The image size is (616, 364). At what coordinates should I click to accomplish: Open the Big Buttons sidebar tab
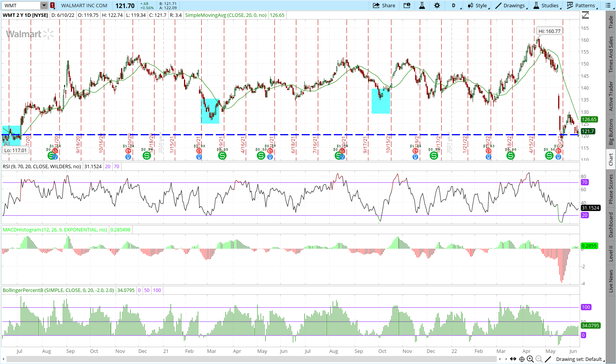tap(611, 133)
